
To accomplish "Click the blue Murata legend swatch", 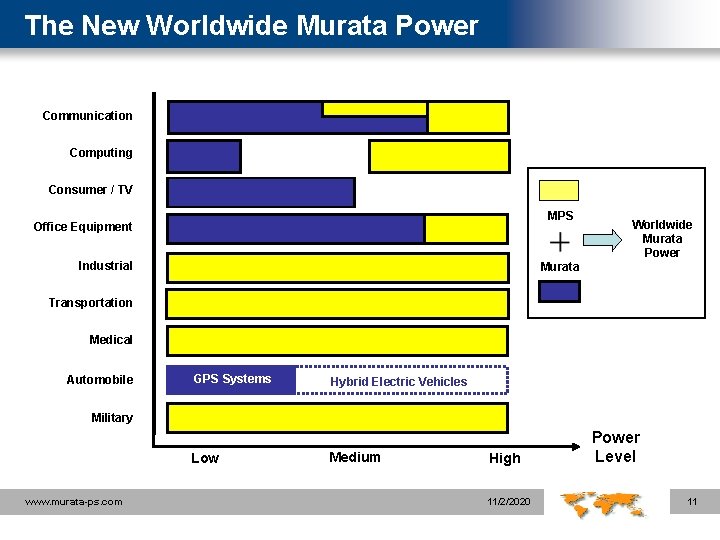I will tap(559, 292).
